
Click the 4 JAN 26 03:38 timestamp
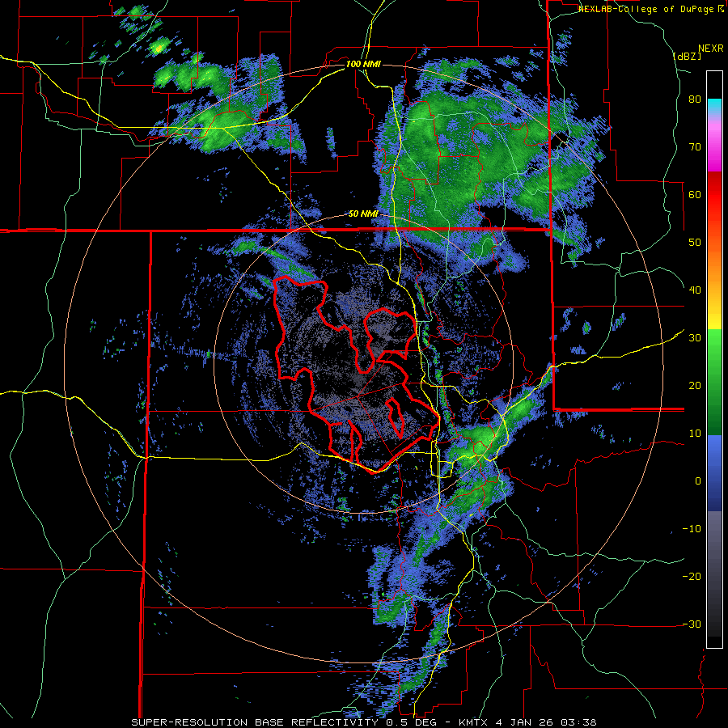tap(547, 722)
